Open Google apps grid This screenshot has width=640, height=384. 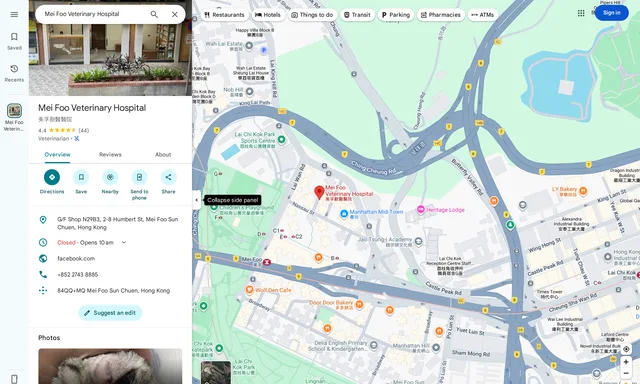coord(581,13)
